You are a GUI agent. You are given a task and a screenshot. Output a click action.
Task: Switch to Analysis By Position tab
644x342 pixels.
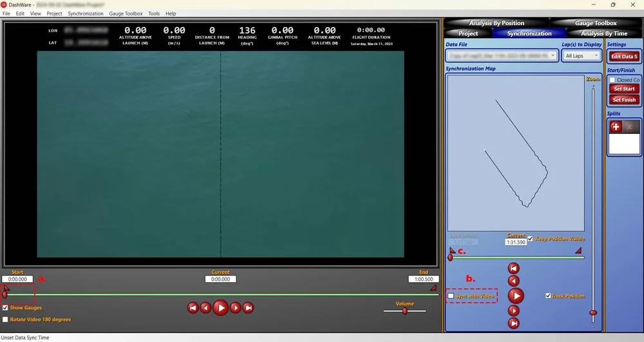click(x=496, y=23)
